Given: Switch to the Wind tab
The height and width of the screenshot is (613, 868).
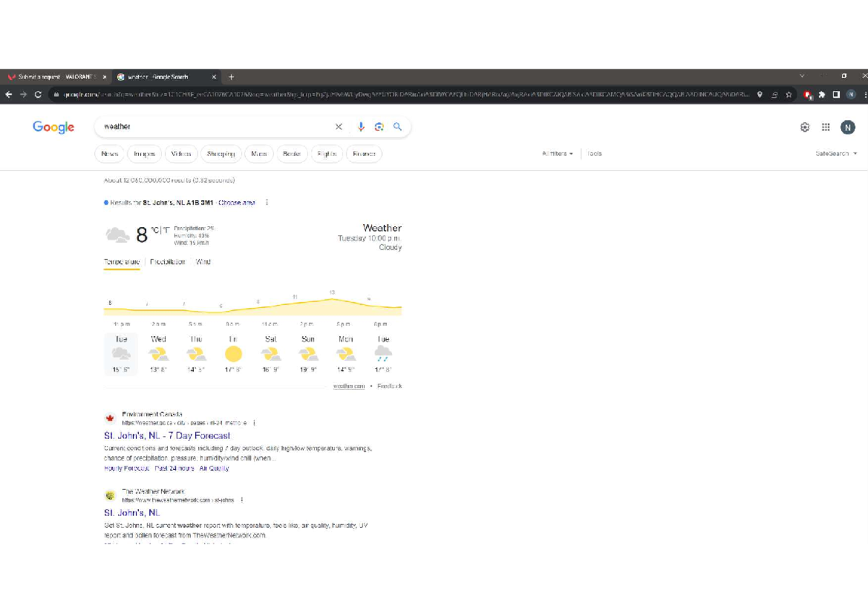Looking at the screenshot, I should [x=203, y=262].
